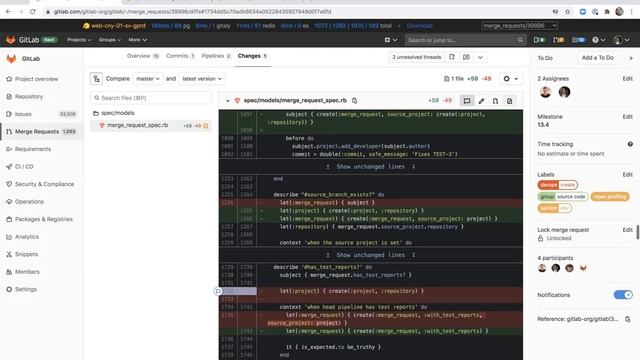Open Issues in sidebar
Image resolution: width=640 pixels, height=360 pixels.
[23, 114]
